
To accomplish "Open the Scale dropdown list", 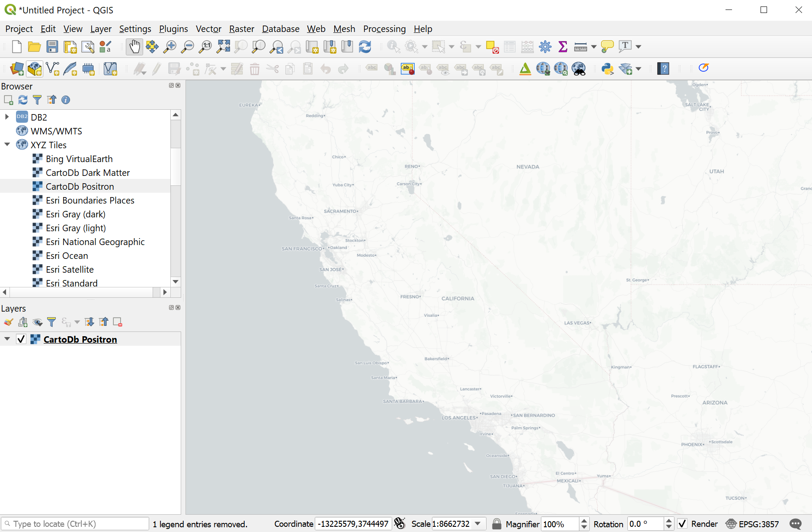I will pyautogui.click(x=478, y=524).
